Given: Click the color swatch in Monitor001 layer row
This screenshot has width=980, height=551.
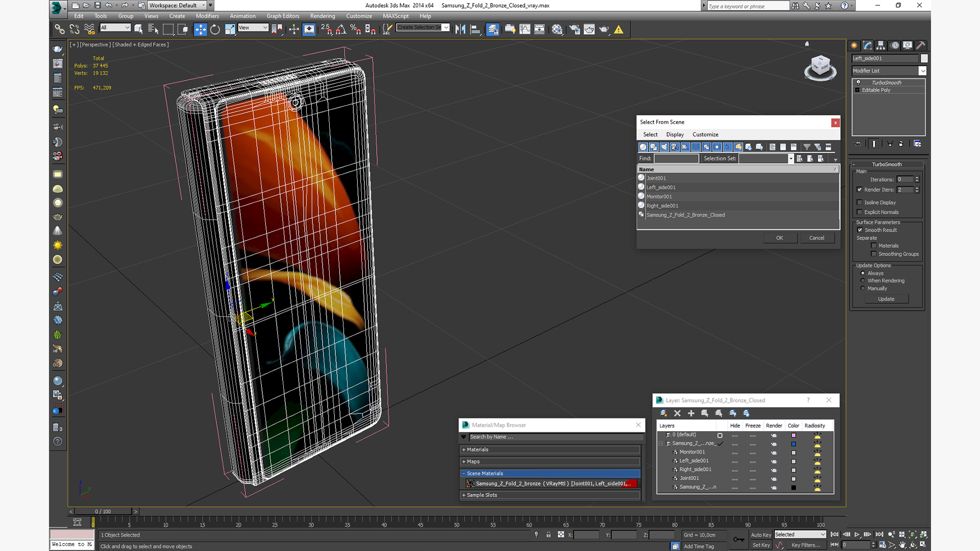Looking at the screenshot, I should (x=793, y=453).
